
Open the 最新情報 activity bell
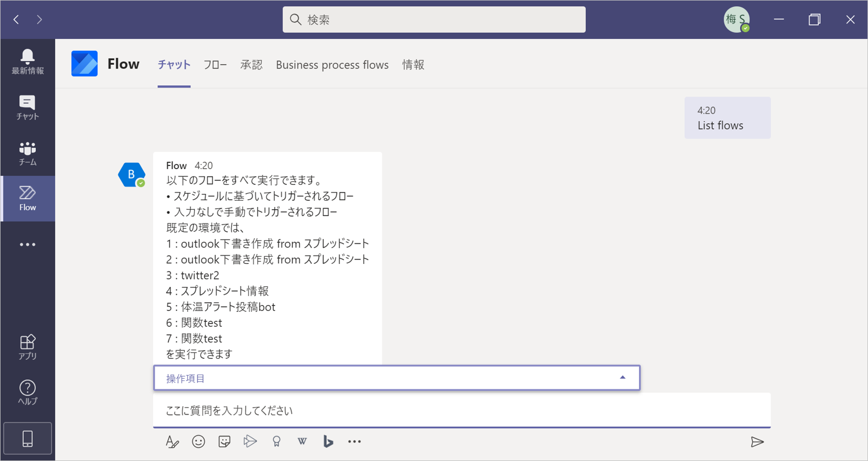[27, 62]
